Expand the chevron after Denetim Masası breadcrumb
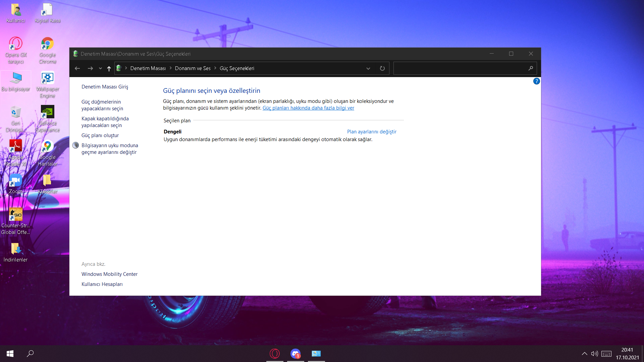644x362 pixels. click(171, 68)
